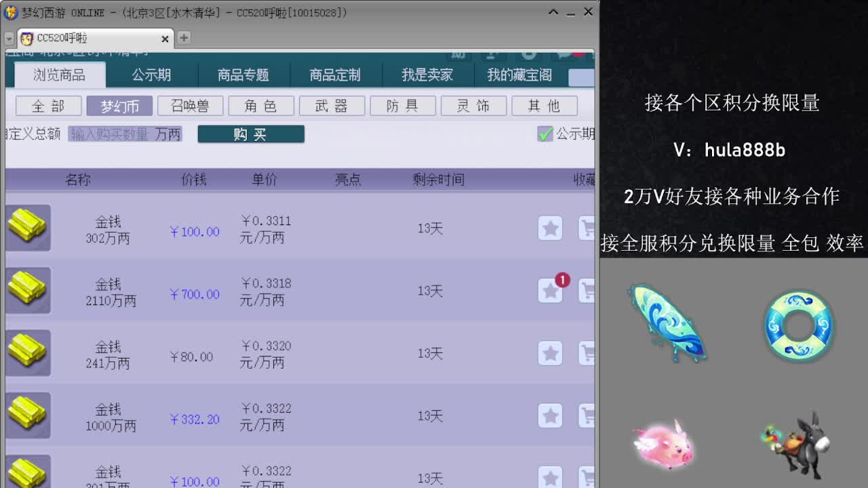Viewport: 868px width, 488px height.
Task: Click the 金钱 2110万两 item name
Action: click(111, 292)
